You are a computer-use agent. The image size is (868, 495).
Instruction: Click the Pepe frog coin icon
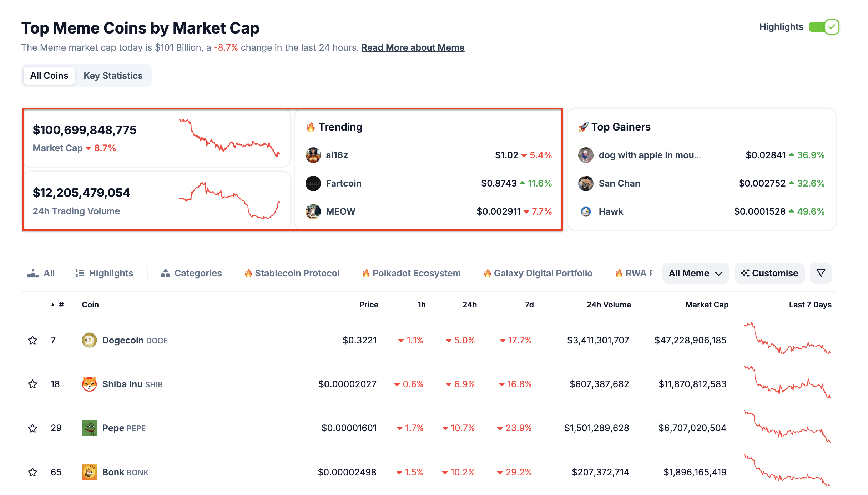[89, 428]
